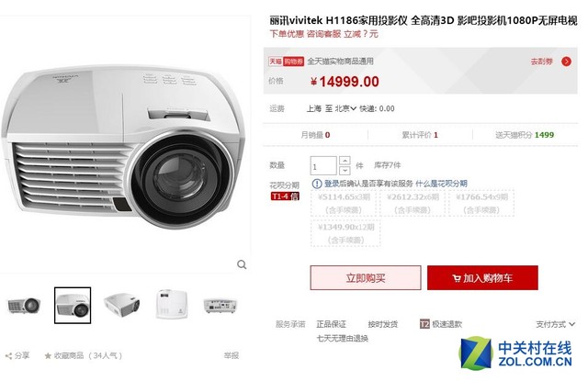Click the magnifier zoom icon on product image
588x381 pixels.
(242, 265)
